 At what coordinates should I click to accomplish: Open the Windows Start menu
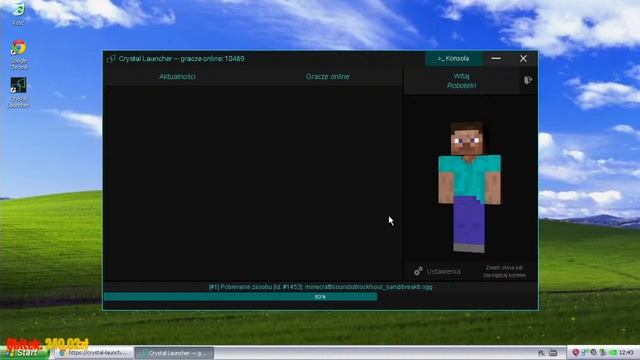24,353
